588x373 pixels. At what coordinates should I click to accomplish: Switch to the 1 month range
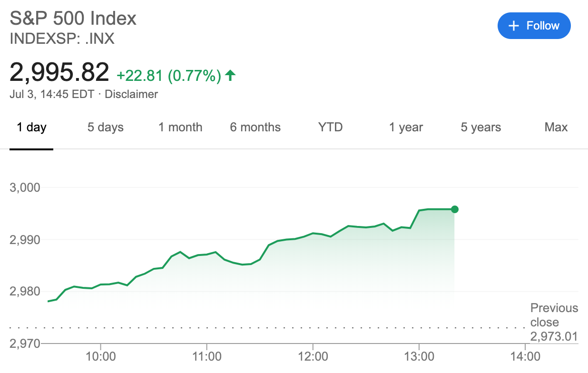(180, 128)
